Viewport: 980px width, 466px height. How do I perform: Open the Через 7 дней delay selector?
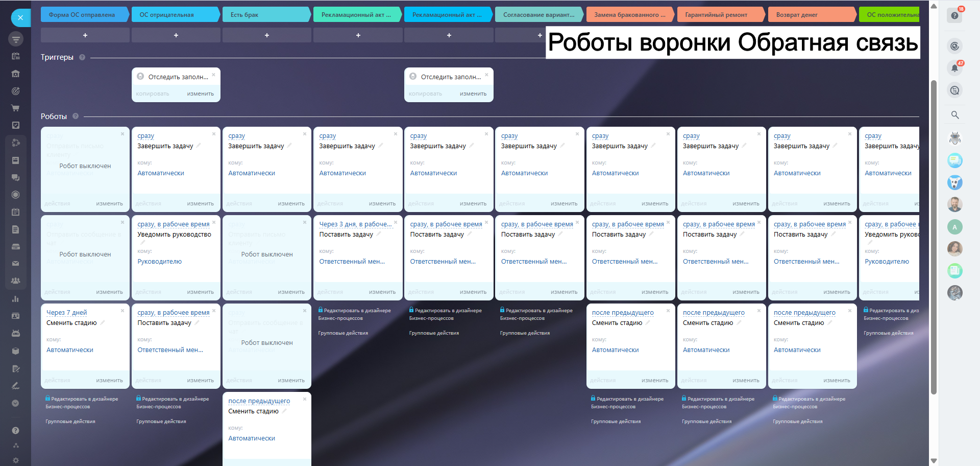pos(66,313)
